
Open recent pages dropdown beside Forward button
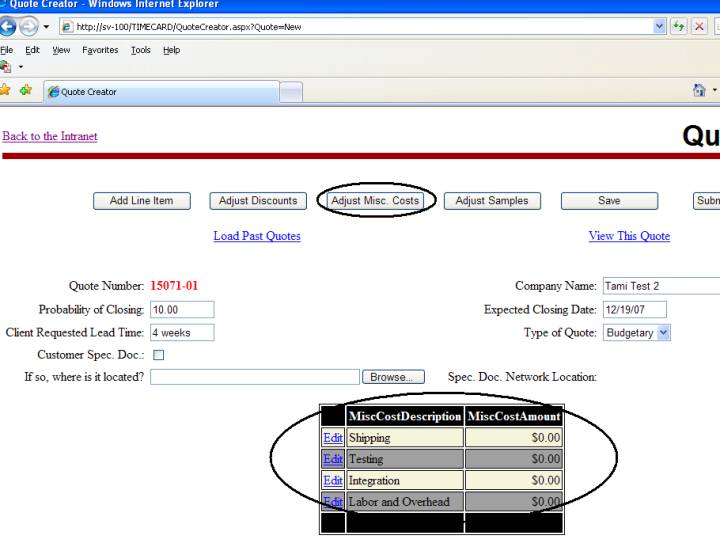pos(48,26)
